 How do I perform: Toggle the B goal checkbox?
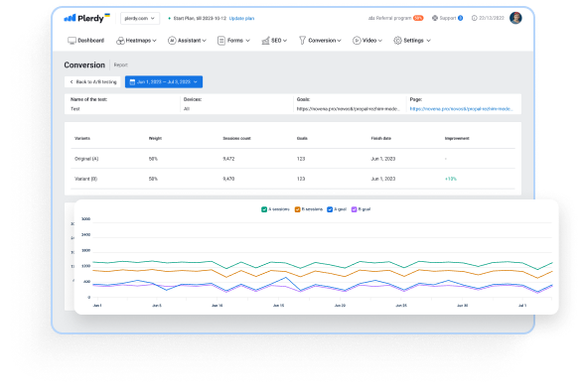(354, 209)
